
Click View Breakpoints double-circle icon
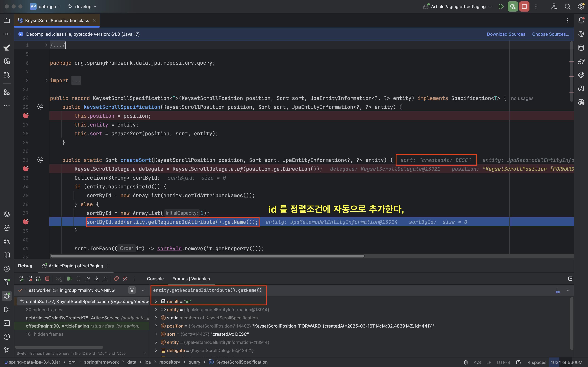pyautogui.click(x=116, y=279)
